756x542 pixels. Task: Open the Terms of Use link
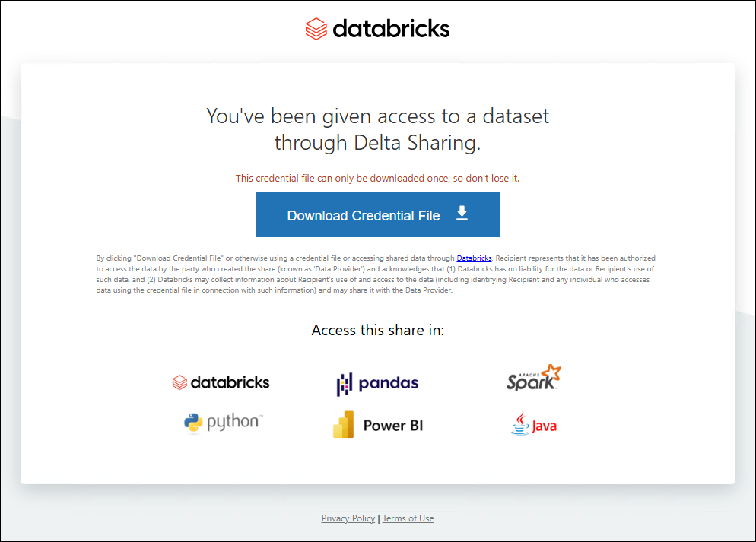(x=408, y=518)
